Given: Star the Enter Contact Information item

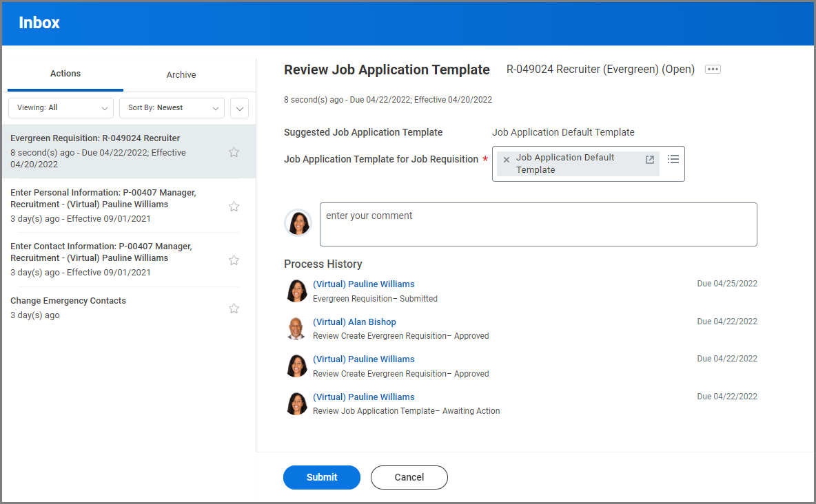Looking at the screenshot, I should point(234,260).
